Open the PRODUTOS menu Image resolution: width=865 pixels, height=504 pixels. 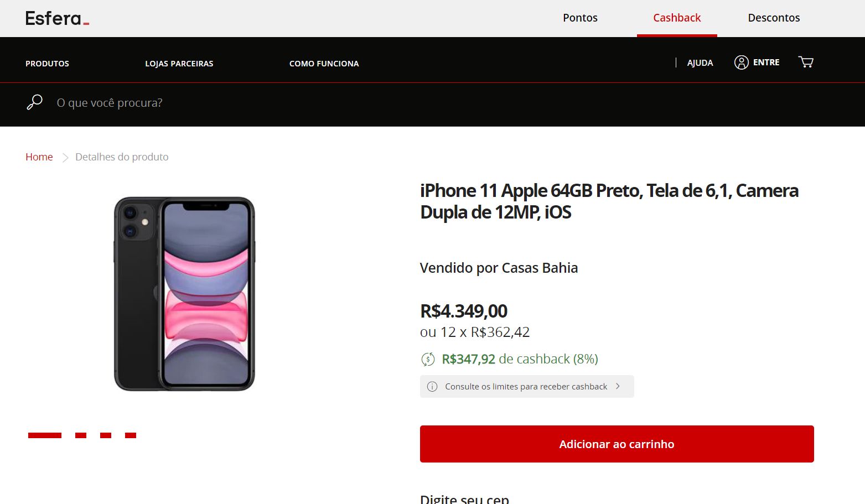click(47, 64)
